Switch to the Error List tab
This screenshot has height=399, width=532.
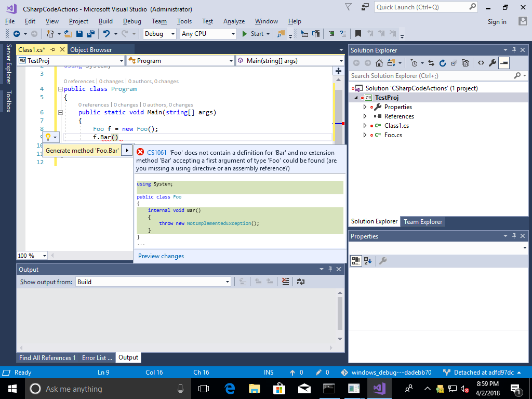click(x=97, y=357)
